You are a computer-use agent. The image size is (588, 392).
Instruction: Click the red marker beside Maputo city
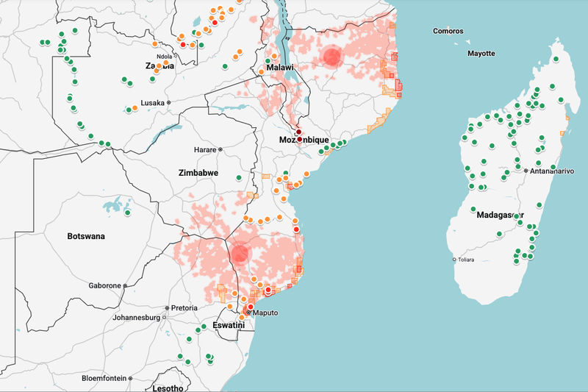pos(251,307)
